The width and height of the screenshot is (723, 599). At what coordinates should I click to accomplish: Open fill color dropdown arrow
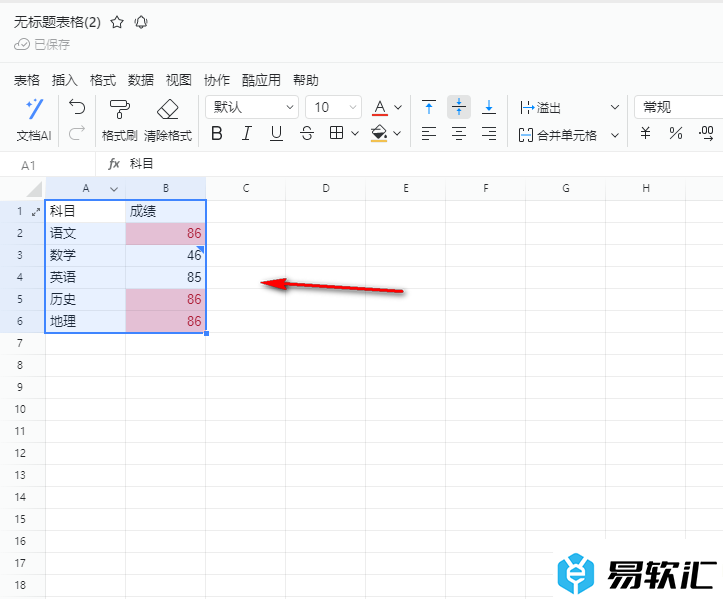coord(397,134)
